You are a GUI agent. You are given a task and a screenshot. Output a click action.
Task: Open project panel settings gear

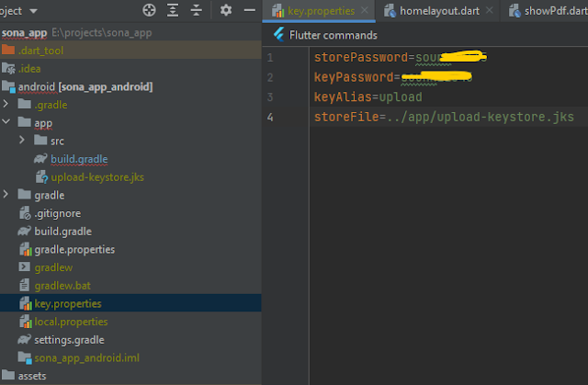pos(227,10)
